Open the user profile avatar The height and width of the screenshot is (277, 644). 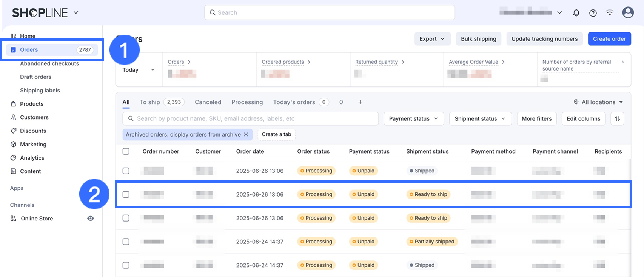pyautogui.click(x=628, y=12)
